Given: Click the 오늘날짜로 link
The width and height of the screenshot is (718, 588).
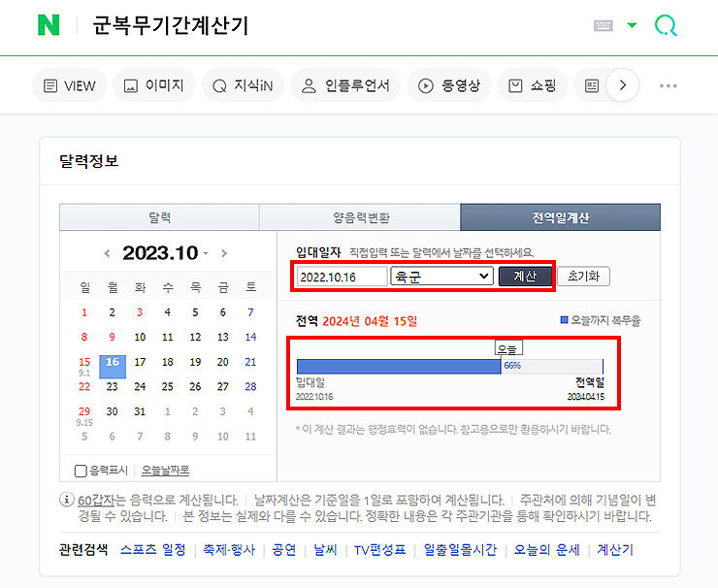Looking at the screenshot, I should [165, 471].
